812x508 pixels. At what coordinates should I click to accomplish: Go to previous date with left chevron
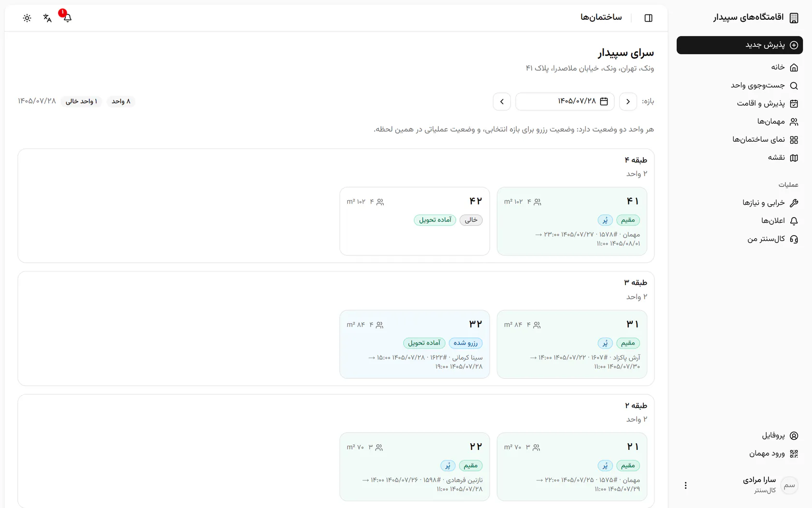(502, 102)
